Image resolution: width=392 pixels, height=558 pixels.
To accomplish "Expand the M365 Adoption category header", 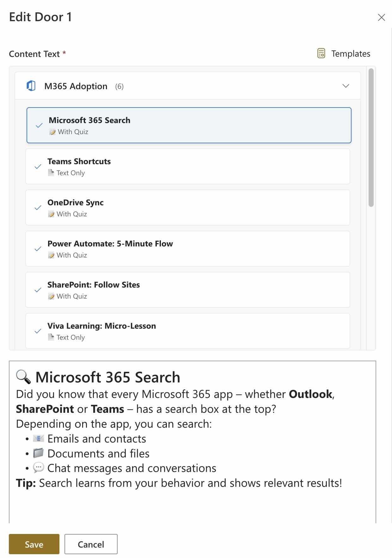I will click(x=76, y=86).
